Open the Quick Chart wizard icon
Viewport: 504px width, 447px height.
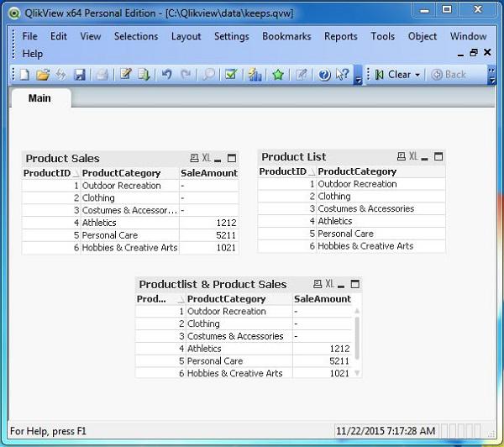(255, 75)
